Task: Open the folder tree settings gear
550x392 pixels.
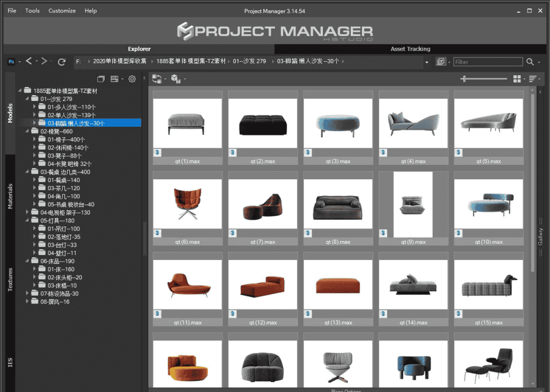Action: coord(132,79)
